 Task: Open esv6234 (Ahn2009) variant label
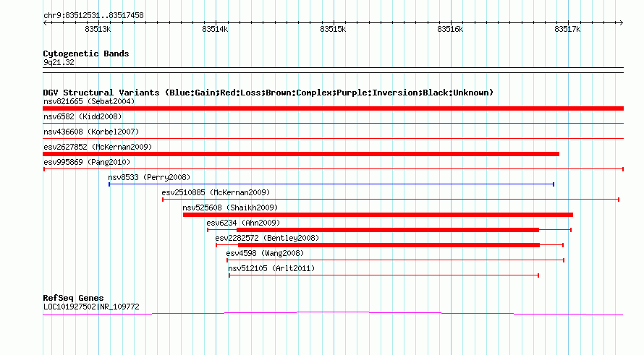[x=243, y=223]
